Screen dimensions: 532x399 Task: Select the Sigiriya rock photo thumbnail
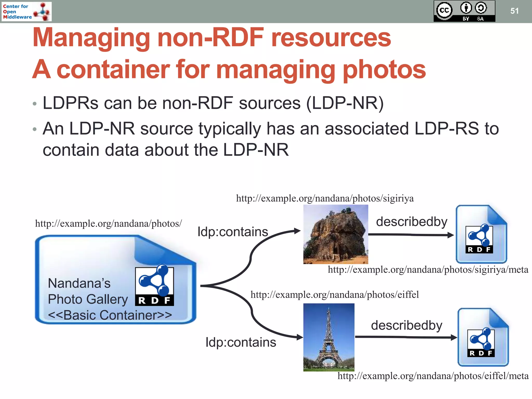click(x=336, y=234)
